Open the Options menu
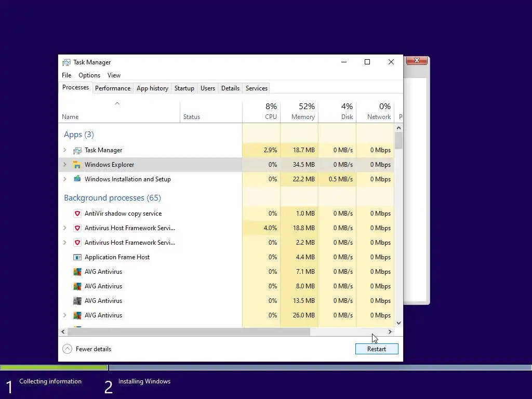The image size is (532, 399). (89, 75)
